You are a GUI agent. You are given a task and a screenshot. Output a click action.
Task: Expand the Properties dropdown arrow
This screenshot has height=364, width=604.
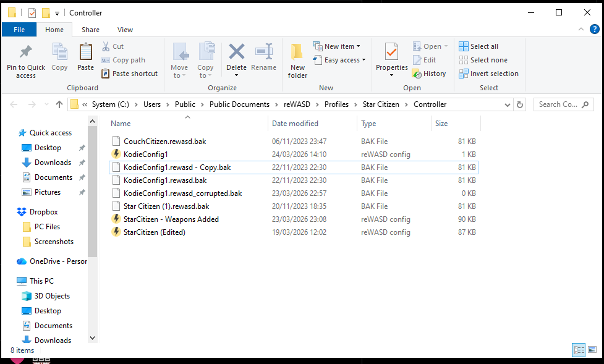[392, 75]
